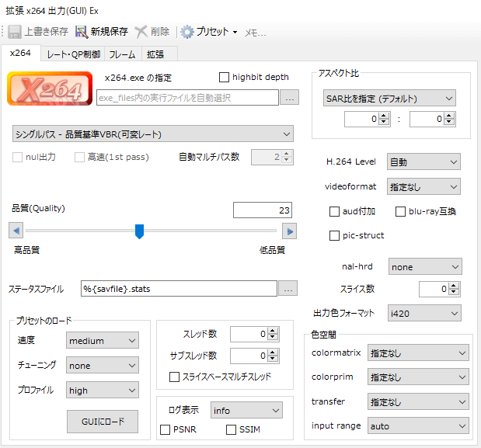Click browse button next to x264.exe path

290,98
